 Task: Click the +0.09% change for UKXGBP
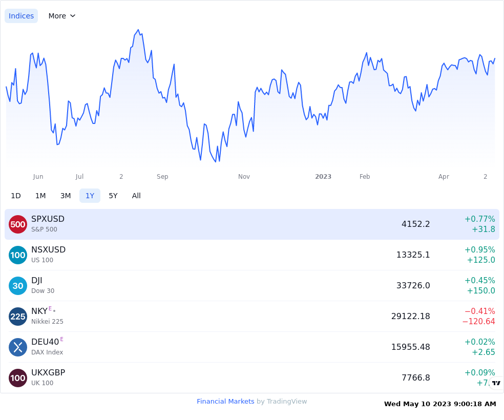click(x=480, y=373)
